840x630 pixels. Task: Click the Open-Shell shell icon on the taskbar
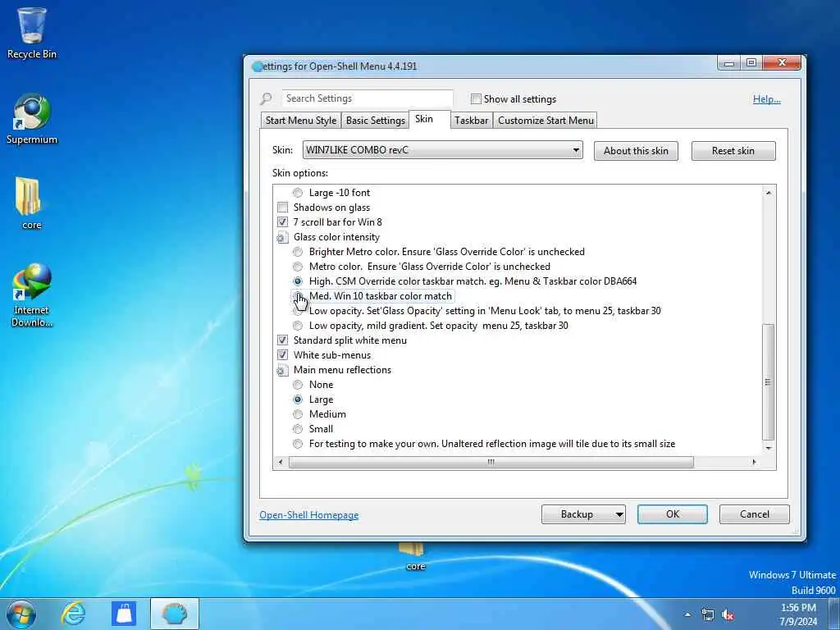[x=174, y=614]
